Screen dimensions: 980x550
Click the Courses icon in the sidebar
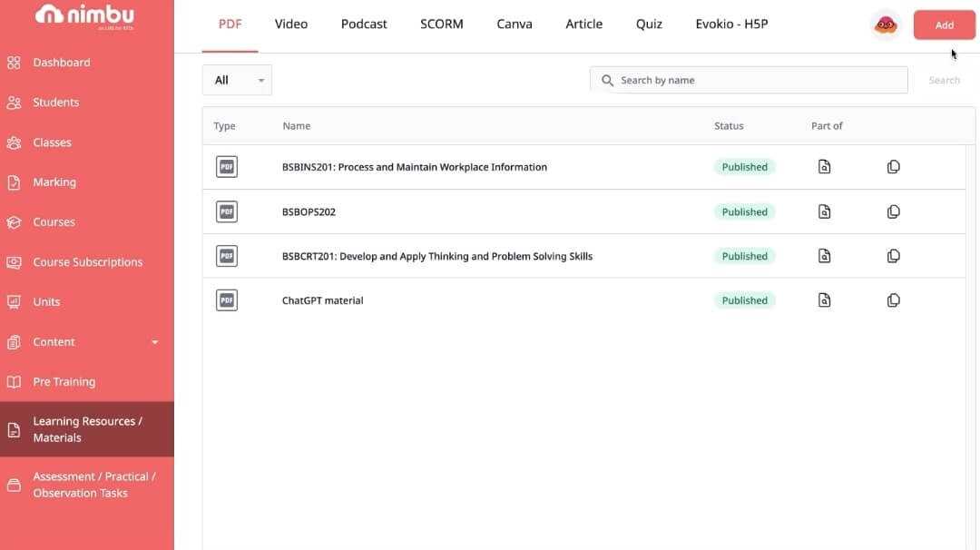pos(14,221)
